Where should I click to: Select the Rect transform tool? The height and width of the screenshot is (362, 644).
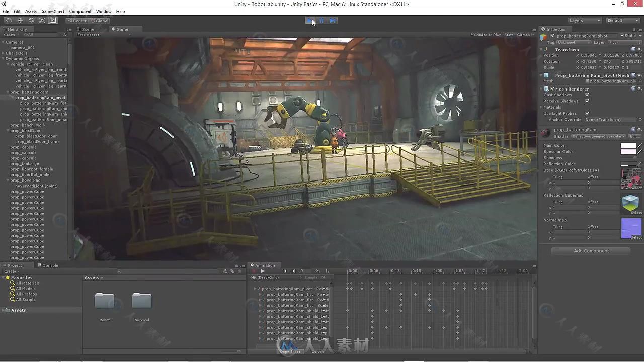[53, 21]
